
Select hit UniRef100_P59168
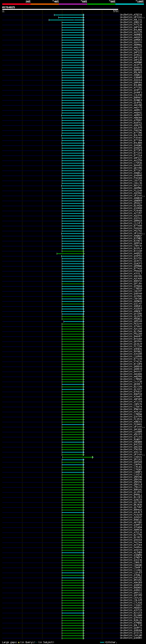point(131,271)
